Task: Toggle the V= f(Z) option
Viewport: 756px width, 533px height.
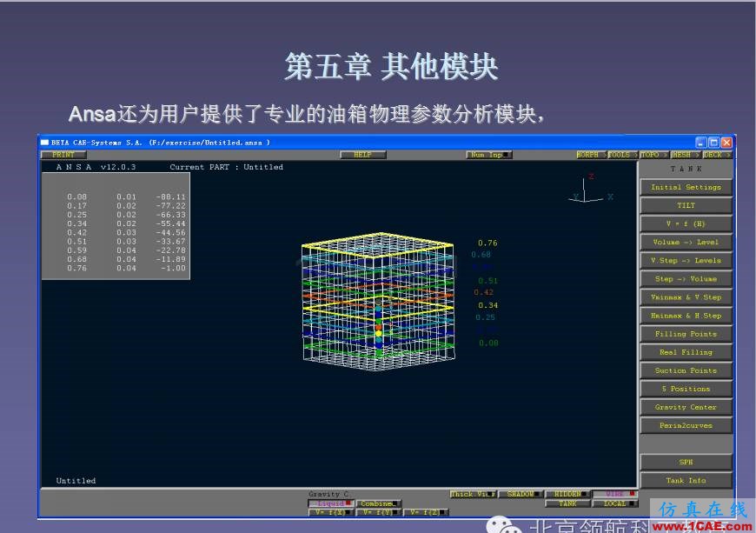Action: click(426, 513)
